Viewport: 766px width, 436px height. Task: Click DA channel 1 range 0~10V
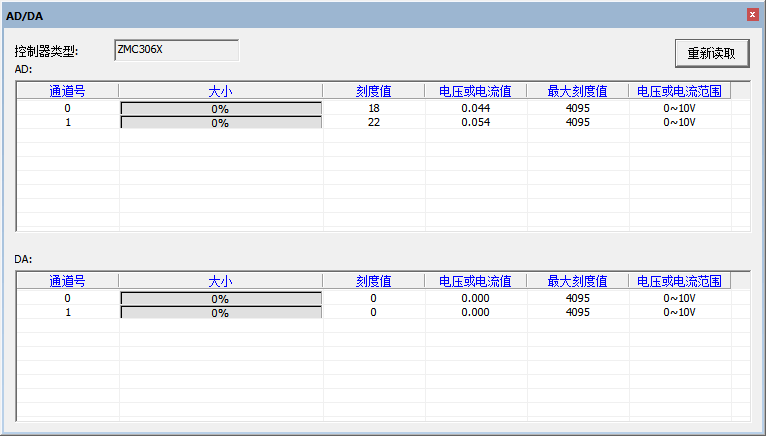pos(680,312)
